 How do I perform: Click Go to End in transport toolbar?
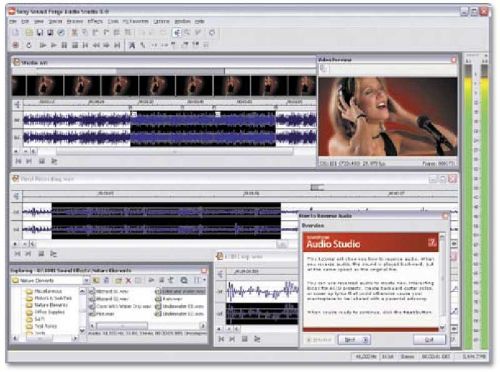[x=117, y=45]
